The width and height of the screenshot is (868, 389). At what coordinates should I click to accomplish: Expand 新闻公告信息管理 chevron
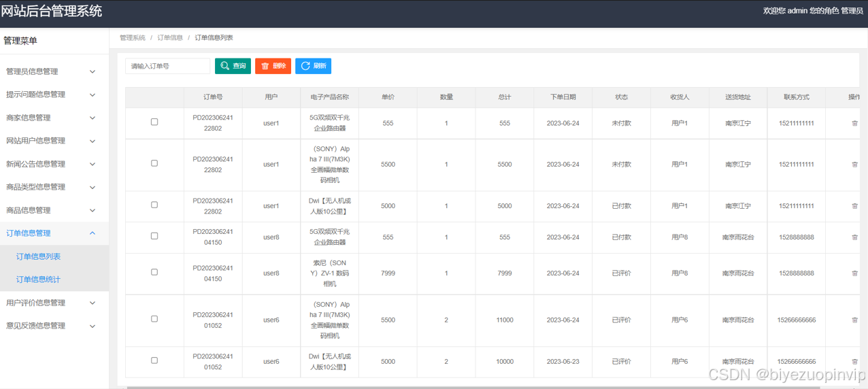point(93,164)
